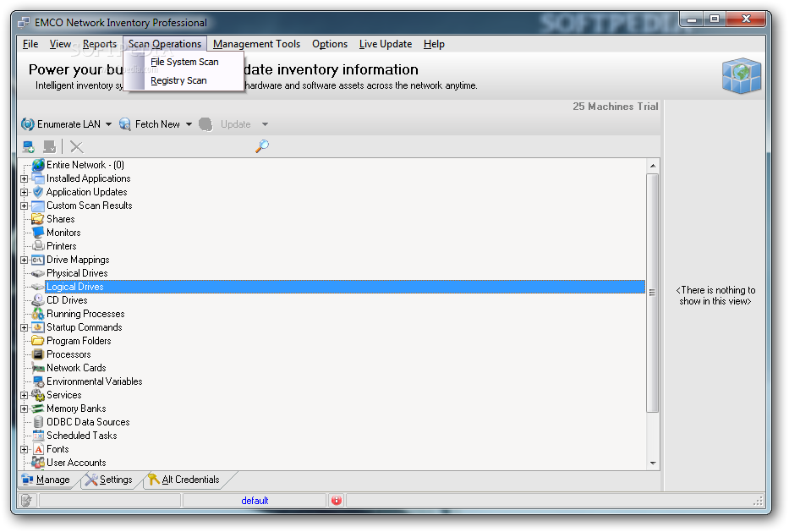Click the Scheduled Tasks calendar icon
This screenshot has width=789, height=532.
pyautogui.click(x=38, y=436)
